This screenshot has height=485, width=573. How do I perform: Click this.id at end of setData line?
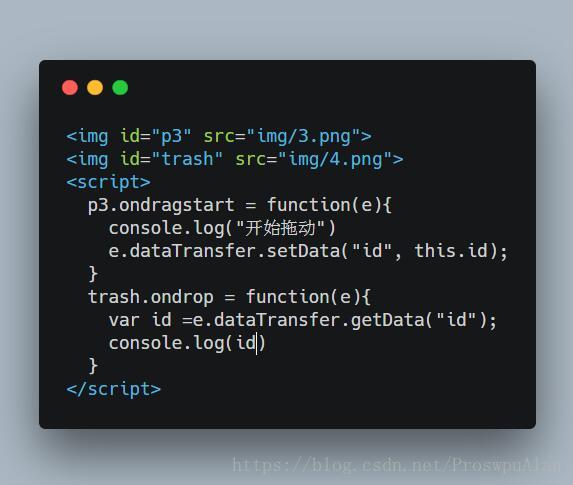451,251
